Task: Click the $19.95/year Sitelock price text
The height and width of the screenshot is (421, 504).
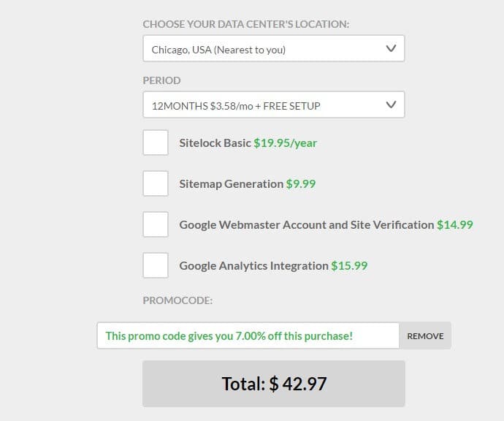Action: tap(286, 143)
